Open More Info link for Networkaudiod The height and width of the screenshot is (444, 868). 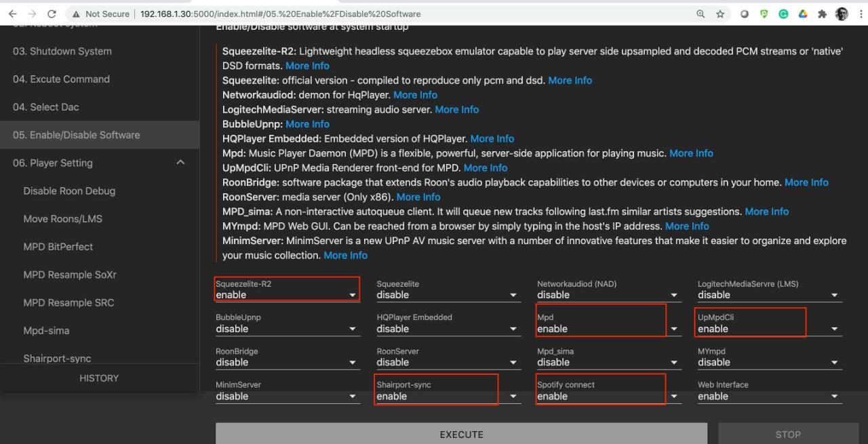[415, 95]
